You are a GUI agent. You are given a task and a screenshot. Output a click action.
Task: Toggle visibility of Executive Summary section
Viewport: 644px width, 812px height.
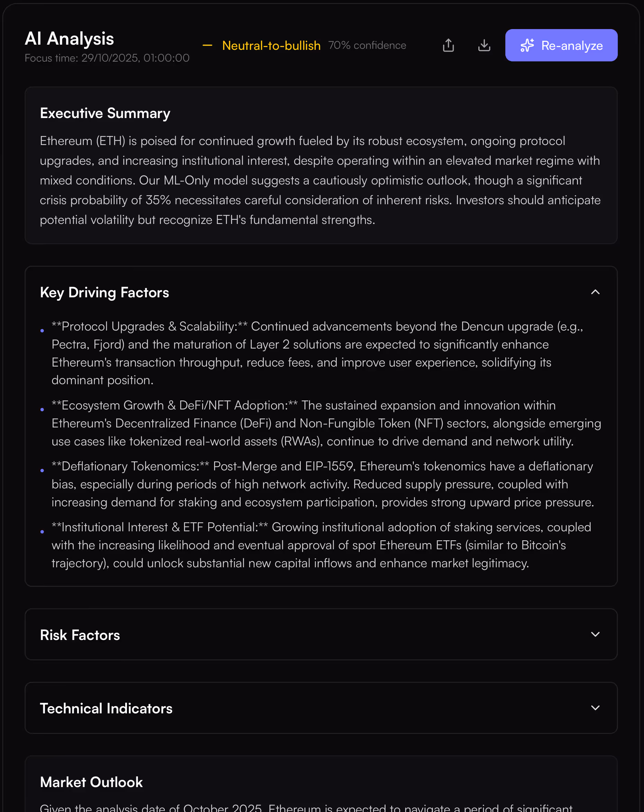105,113
